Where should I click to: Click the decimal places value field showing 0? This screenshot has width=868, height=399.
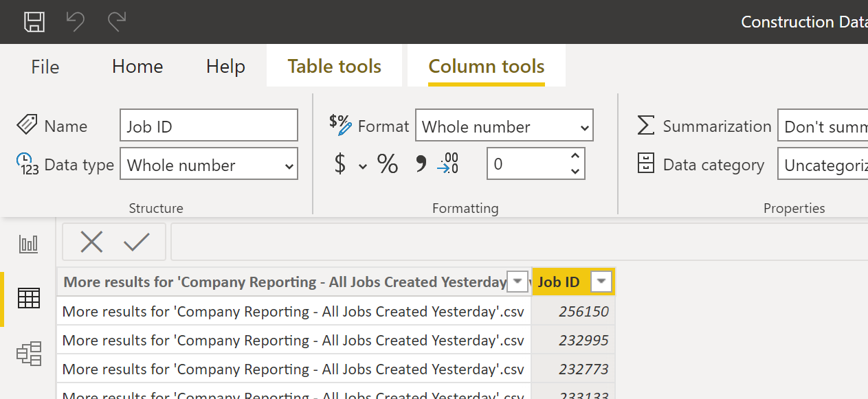(x=527, y=164)
